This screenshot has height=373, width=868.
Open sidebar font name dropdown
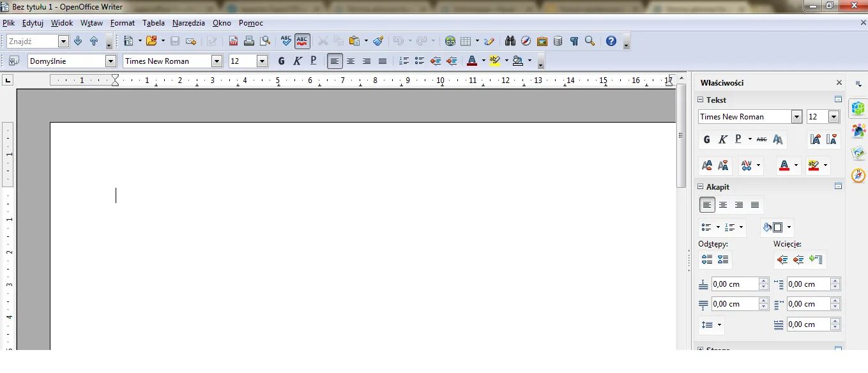click(796, 116)
